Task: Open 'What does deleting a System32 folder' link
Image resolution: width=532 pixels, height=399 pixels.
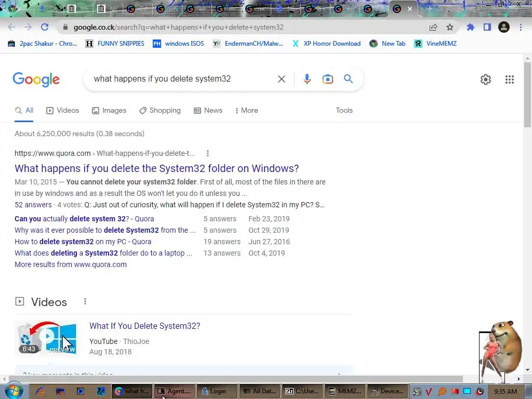Action: click(x=103, y=253)
